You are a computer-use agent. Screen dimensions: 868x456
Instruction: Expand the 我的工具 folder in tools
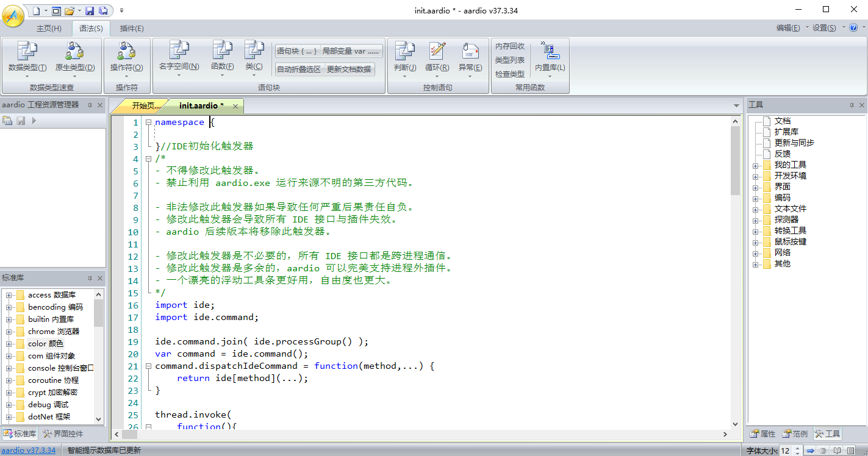756,165
